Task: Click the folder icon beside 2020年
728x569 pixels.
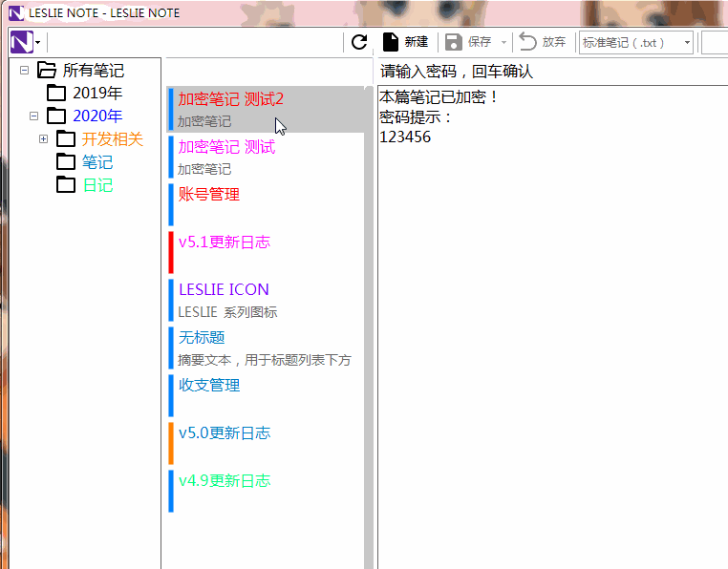Action: click(x=56, y=116)
